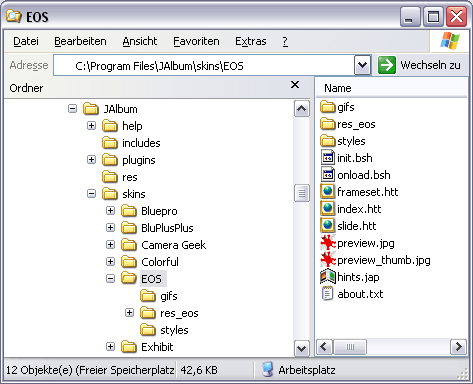Click the EOS folder icon in title bar
This screenshot has width=473, height=384.
click(14, 16)
